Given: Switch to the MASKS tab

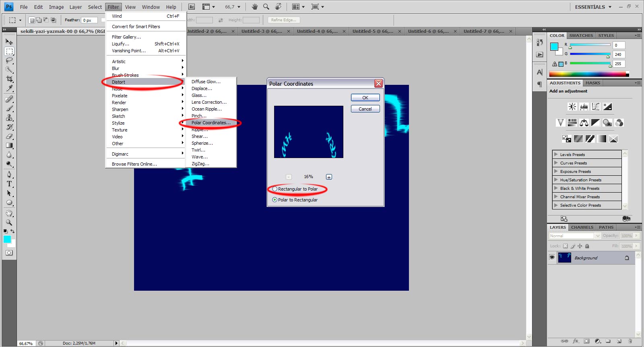Looking at the screenshot, I should (x=592, y=83).
